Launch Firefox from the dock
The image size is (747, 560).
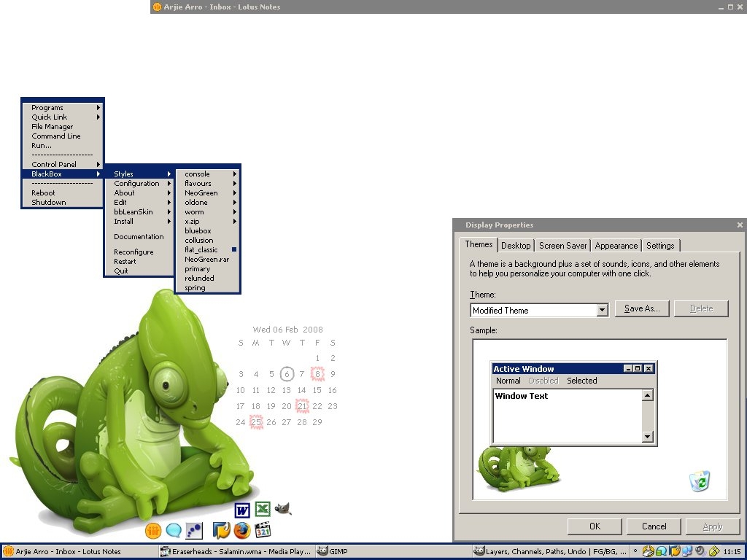(242, 530)
